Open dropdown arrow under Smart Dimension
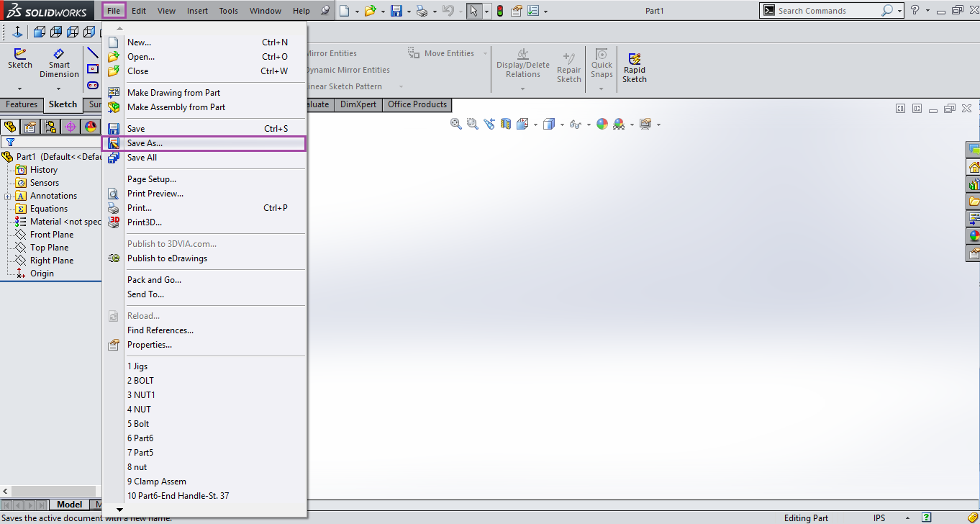Viewport: 980px width, 524px height. (59, 89)
